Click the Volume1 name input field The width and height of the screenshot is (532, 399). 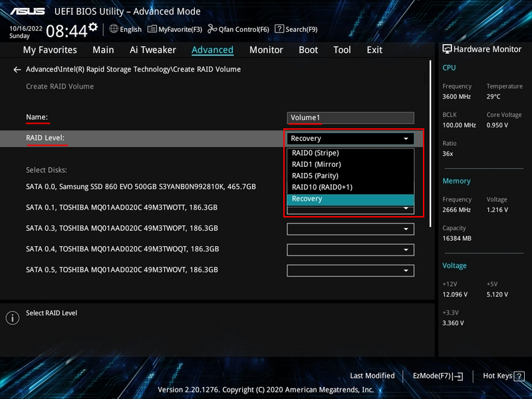[x=350, y=118]
